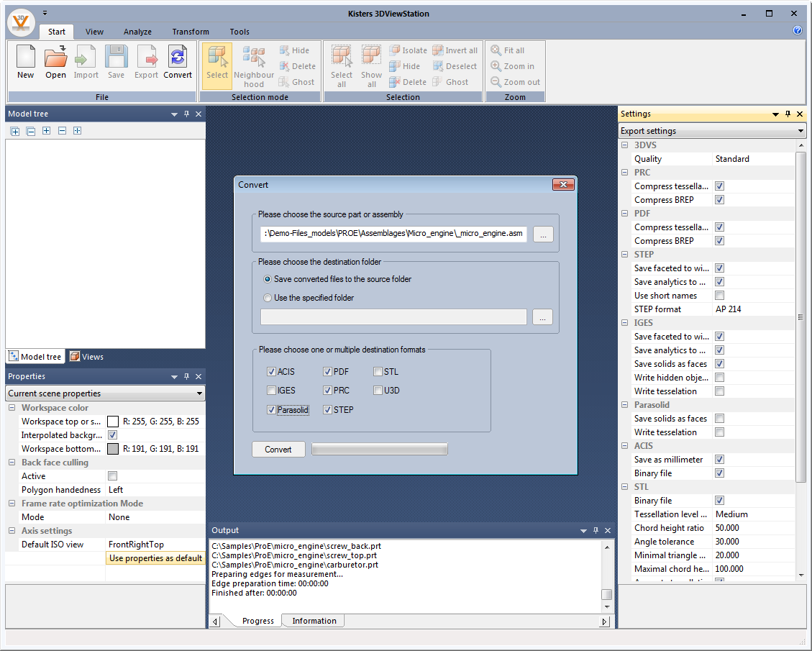Switch to the Transform ribbon tab

(191, 32)
